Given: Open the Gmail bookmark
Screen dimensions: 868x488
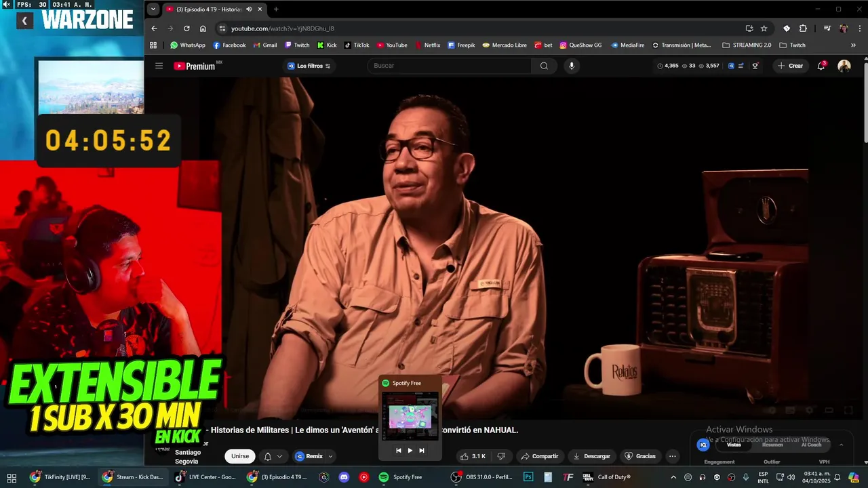Looking at the screenshot, I should click(x=265, y=45).
